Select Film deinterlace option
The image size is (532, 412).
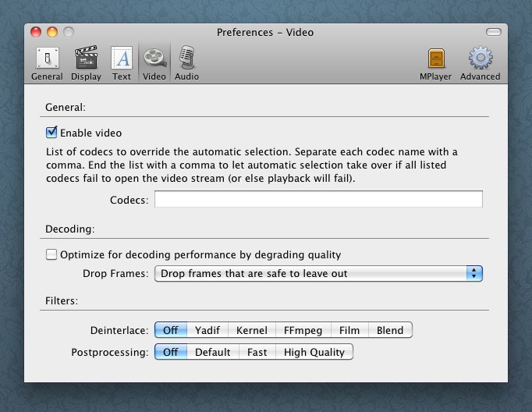coord(349,330)
